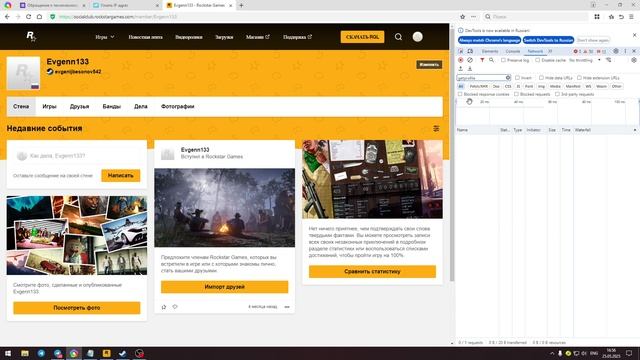Click the Написать button
640x360 pixels.
point(120,176)
